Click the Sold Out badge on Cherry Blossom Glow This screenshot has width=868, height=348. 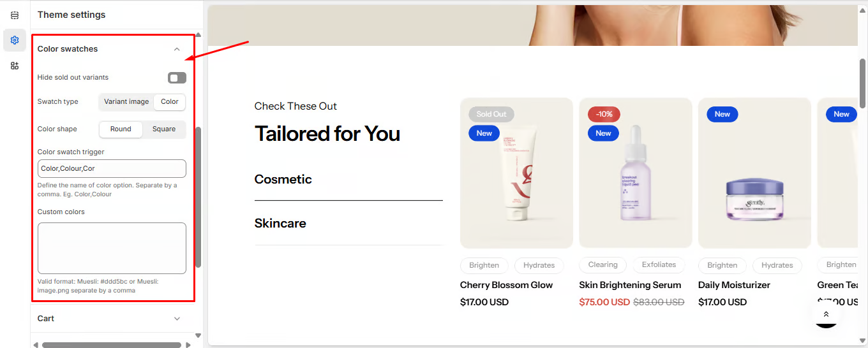tap(491, 114)
